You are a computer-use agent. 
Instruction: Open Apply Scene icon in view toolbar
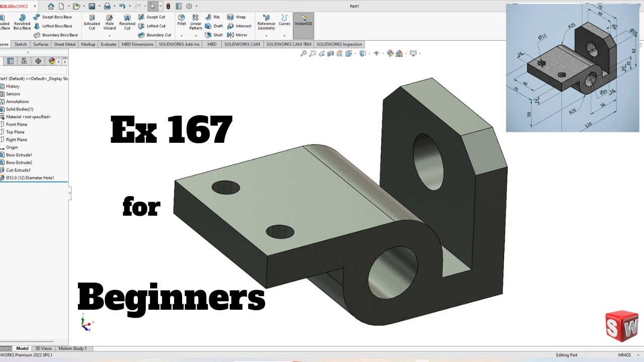[399, 53]
